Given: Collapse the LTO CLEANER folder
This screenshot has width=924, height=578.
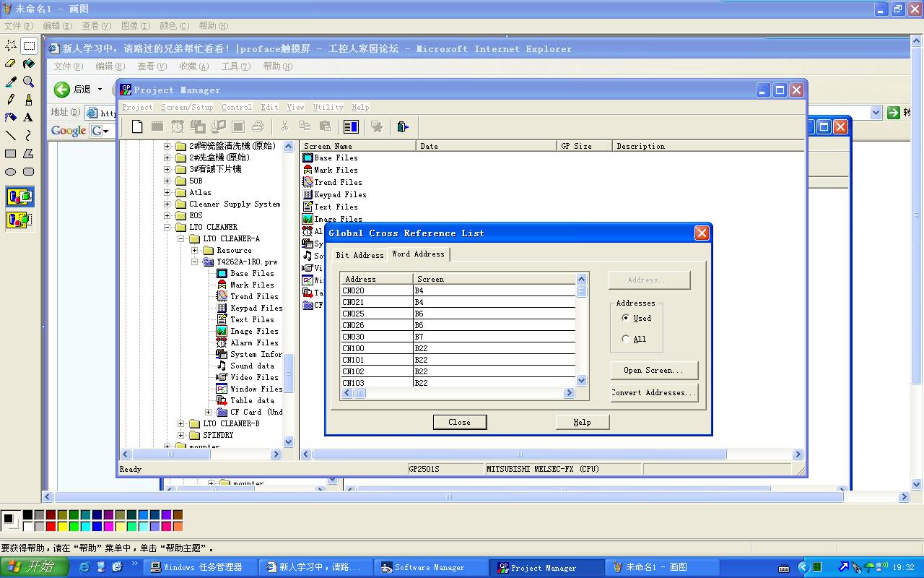Looking at the screenshot, I should click(x=167, y=227).
